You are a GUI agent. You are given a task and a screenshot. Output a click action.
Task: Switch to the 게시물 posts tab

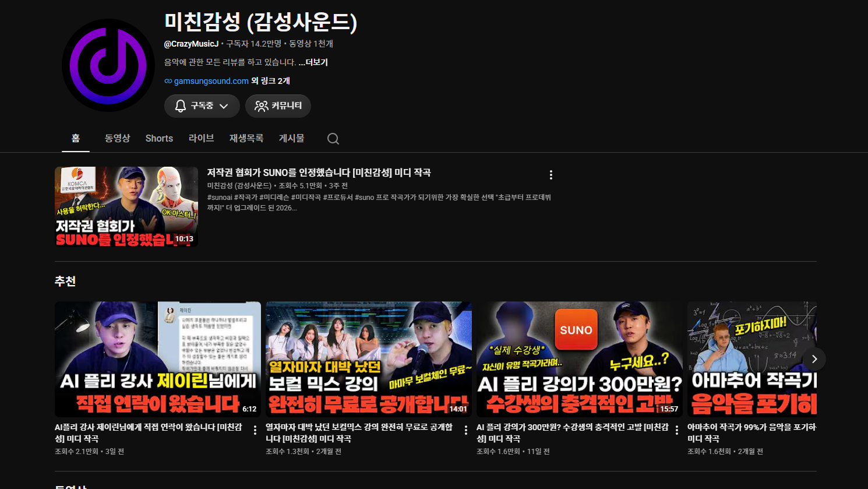pos(291,138)
